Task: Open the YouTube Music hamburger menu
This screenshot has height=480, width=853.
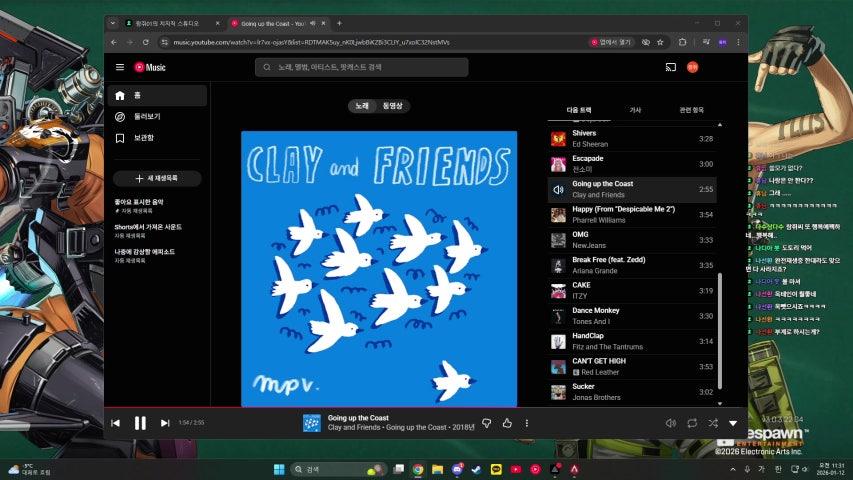Action: [x=120, y=67]
